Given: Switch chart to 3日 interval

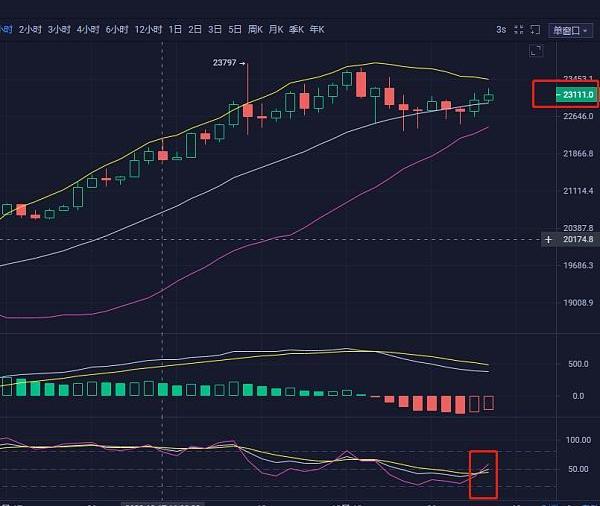Looking at the screenshot, I should tap(214, 30).
